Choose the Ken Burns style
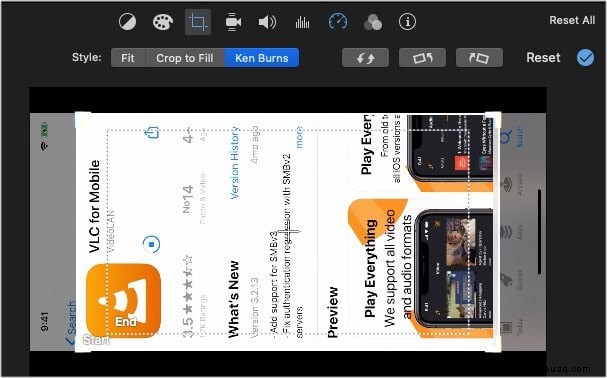Image resolution: width=607 pixels, height=378 pixels. (x=262, y=58)
